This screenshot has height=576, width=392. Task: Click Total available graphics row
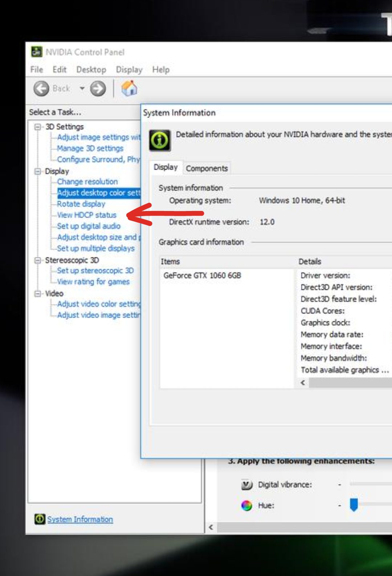[345, 370]
